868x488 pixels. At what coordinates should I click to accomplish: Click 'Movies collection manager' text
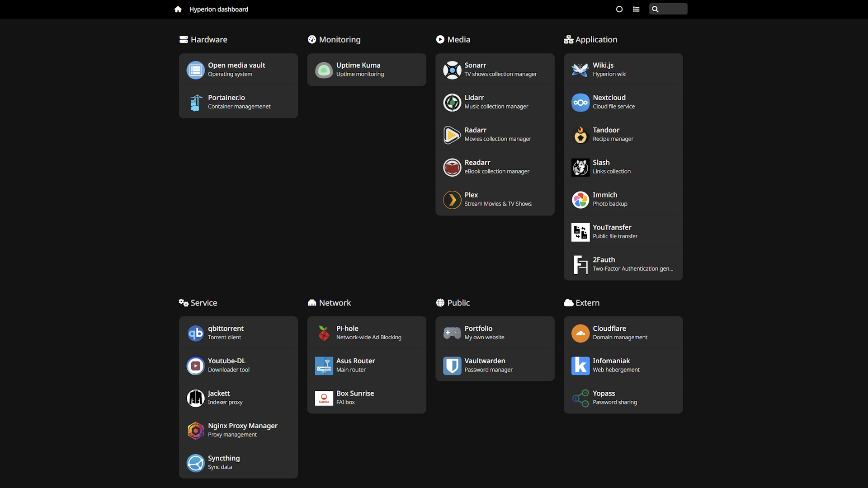[498, 139]
